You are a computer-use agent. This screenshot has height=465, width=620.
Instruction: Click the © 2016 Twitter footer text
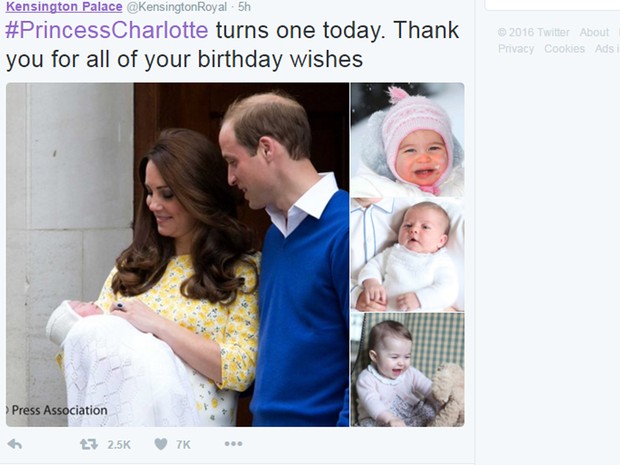(x=533, y=32)
